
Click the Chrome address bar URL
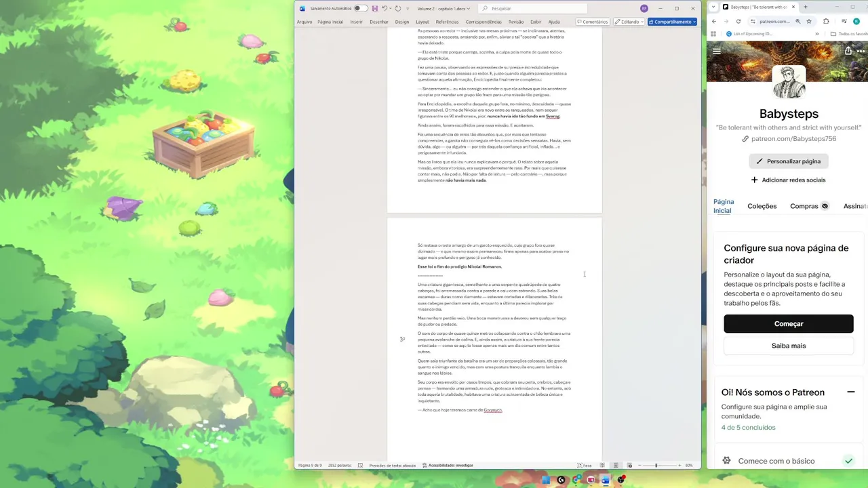(775, 21)
